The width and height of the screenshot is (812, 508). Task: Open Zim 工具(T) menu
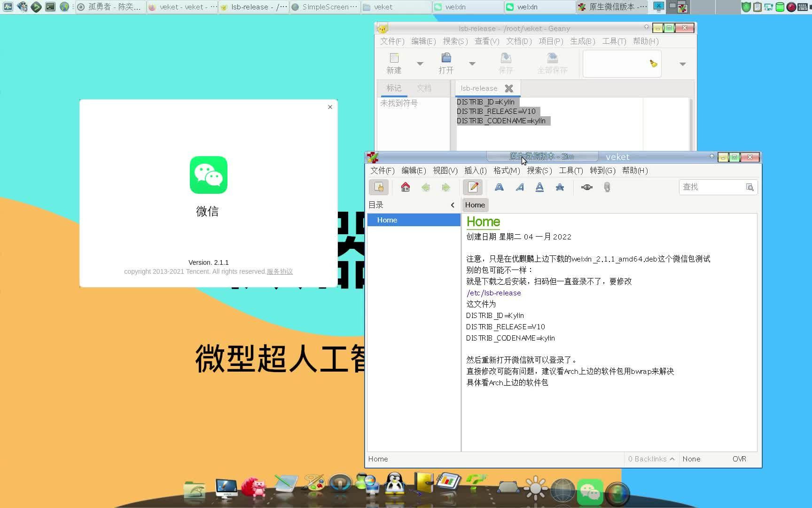coord(571,171)
